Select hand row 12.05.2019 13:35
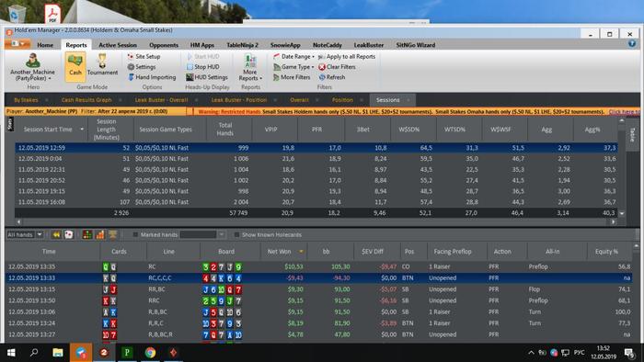This screenshot has height=362, width=644. point(318,266)
